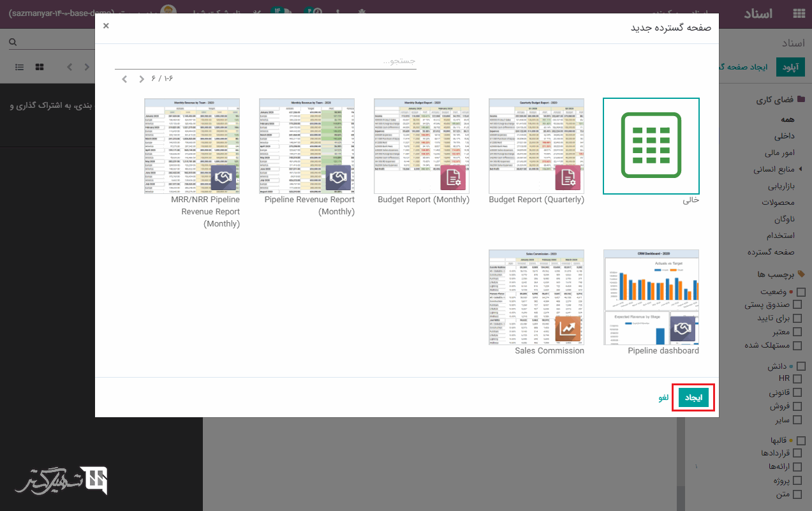Click the handshake icon on Pipeline Revenue Report

coord(338,177)
